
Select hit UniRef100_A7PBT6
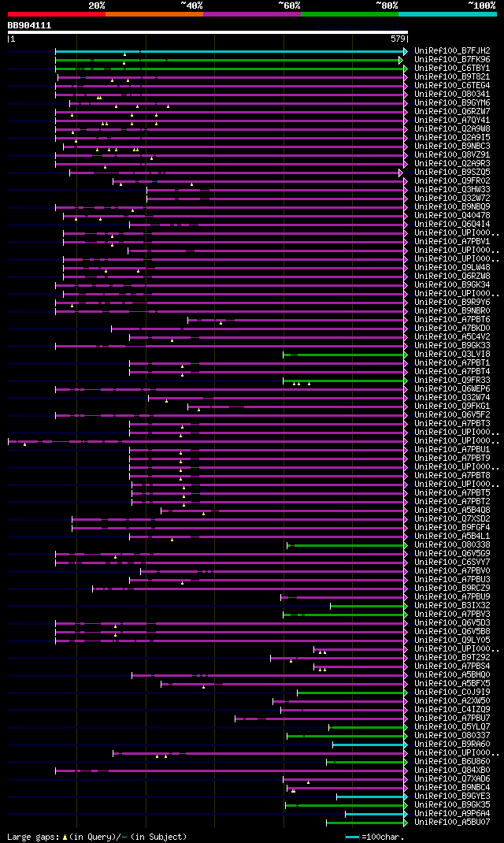pos(452,319)
